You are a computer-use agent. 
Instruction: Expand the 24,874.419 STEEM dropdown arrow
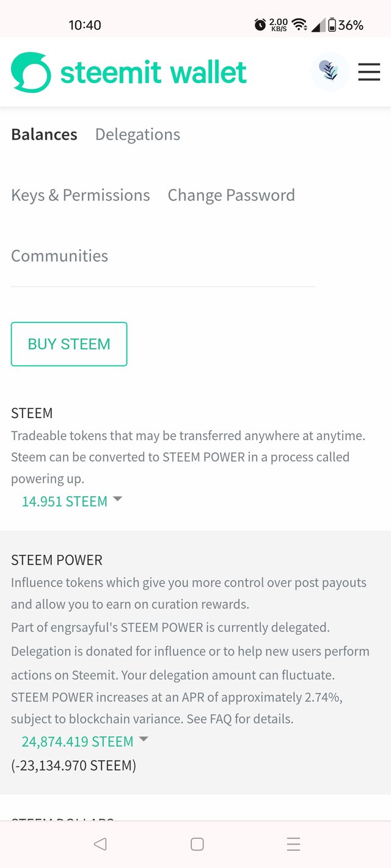[x=144, y=739]
